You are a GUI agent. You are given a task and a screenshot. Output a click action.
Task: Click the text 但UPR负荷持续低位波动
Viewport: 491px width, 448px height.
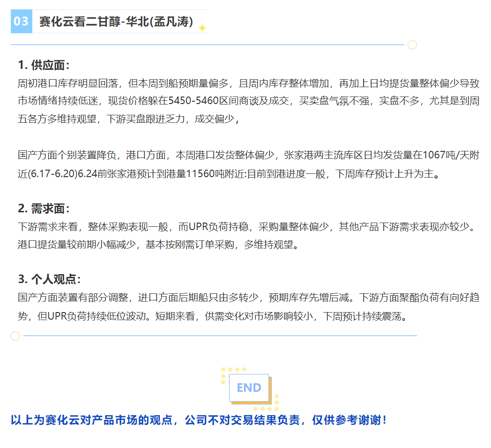point(91,316)
